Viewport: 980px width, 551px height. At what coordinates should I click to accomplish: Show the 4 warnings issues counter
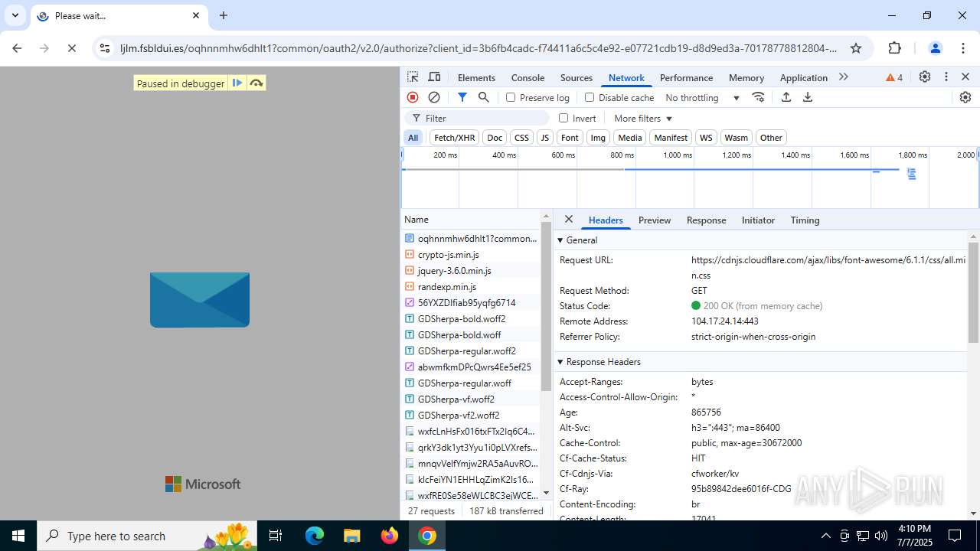[x=894, y=77]
